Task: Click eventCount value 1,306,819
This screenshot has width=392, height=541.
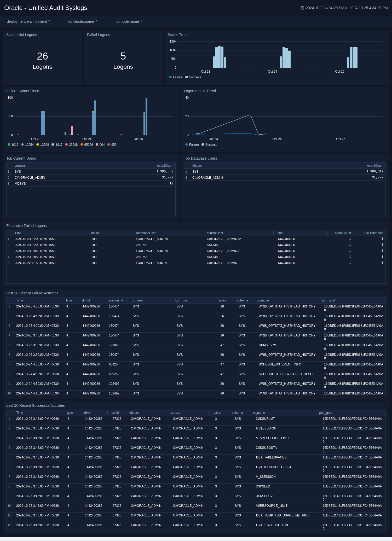Action: 375,172
